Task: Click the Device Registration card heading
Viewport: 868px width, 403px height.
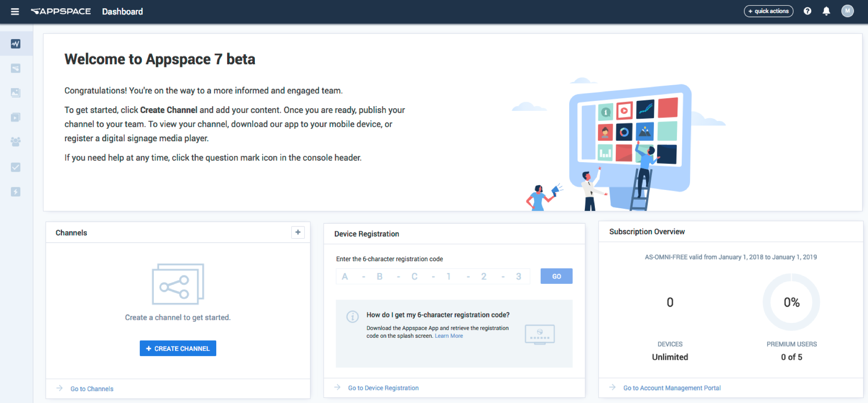Action: 366,234
